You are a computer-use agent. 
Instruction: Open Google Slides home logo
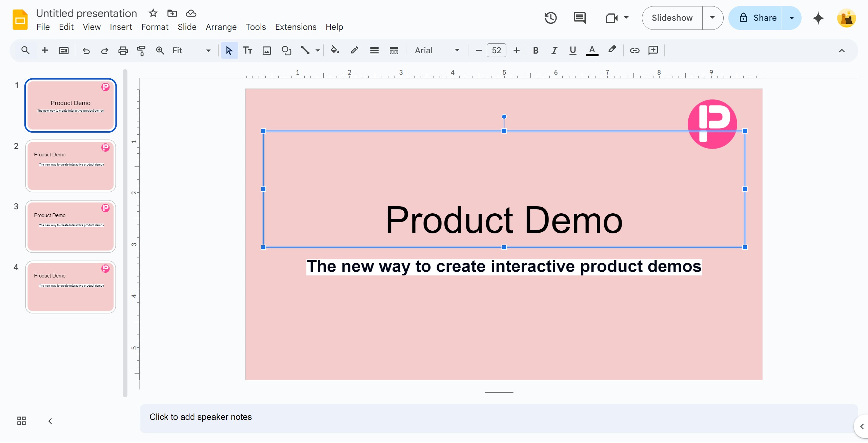20,20
